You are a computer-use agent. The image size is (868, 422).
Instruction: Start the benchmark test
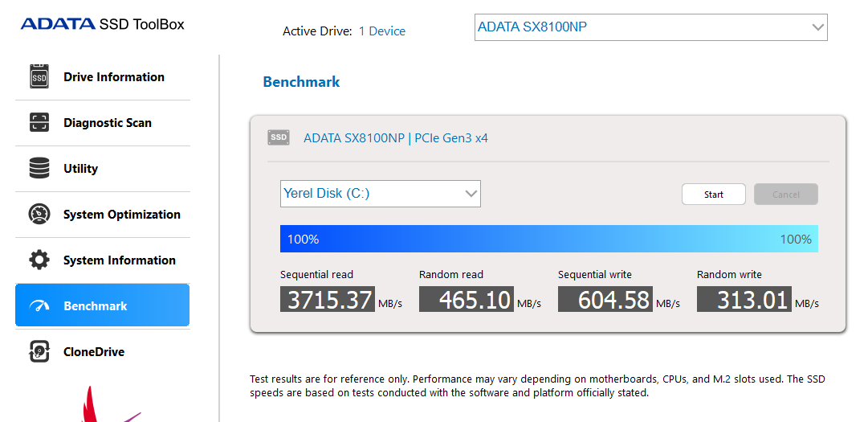click(x=714, y=195)
